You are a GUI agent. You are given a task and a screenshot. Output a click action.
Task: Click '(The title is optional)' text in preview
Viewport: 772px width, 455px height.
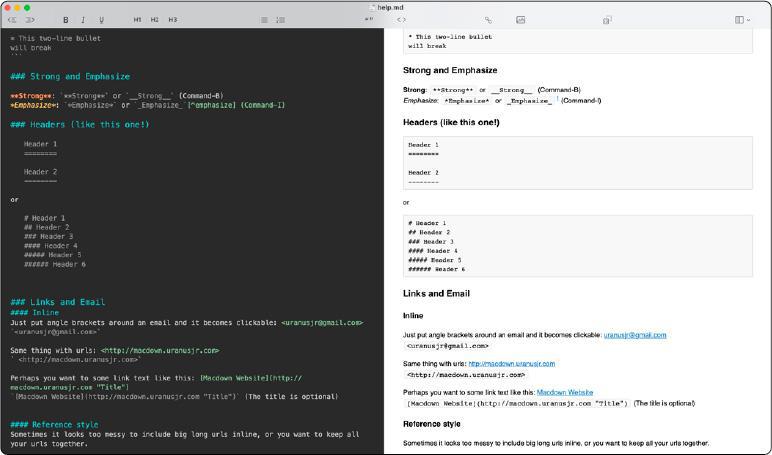(664, 403)
